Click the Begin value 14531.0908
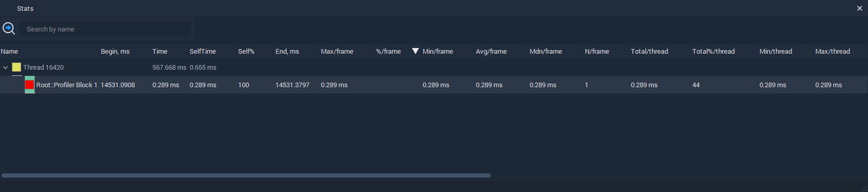The height and width of the screenshot is (192, 868). click(118, 85)
